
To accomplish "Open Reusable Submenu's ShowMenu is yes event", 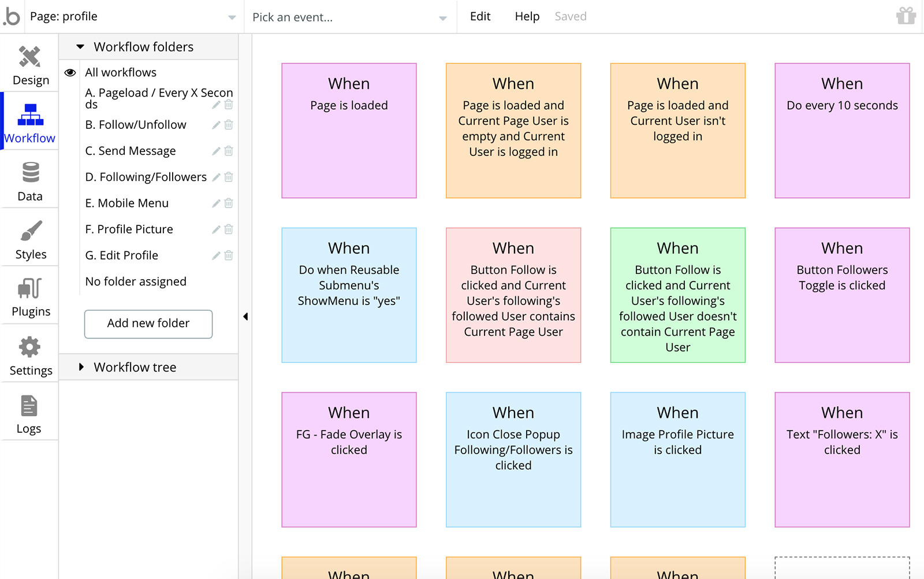I will pos(349,295).
